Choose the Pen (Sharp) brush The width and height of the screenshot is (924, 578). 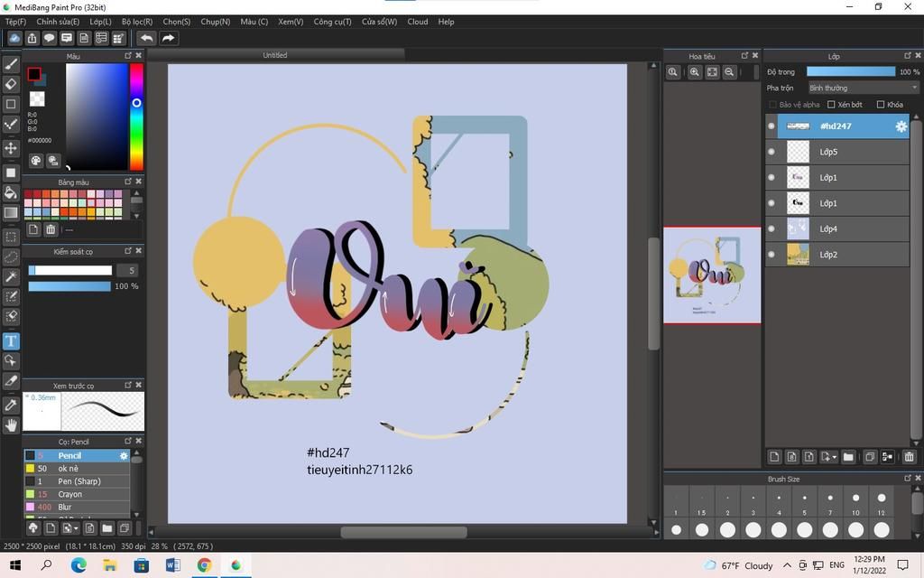coord(78,481)
